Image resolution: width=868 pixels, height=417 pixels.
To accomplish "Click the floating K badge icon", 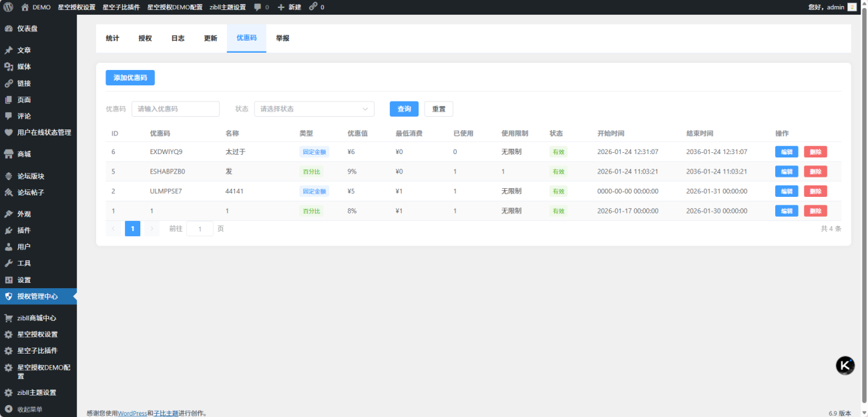I will tap(845, 365).
